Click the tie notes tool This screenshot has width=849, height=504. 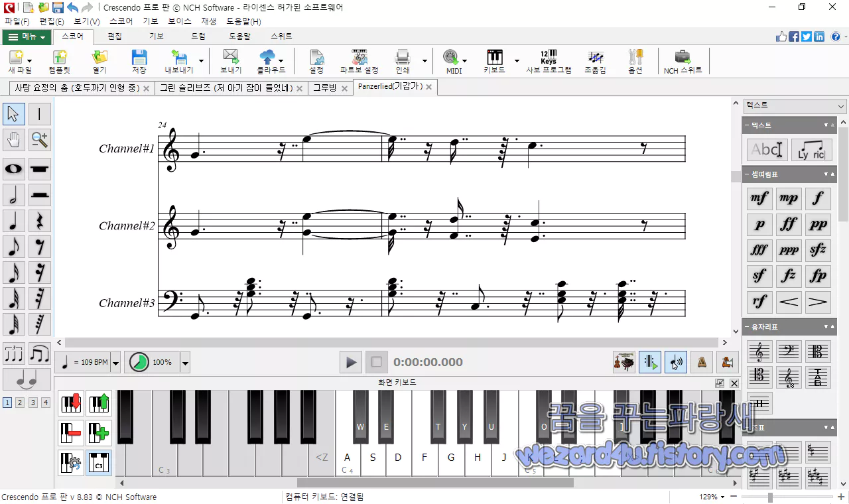click(27, 379)
